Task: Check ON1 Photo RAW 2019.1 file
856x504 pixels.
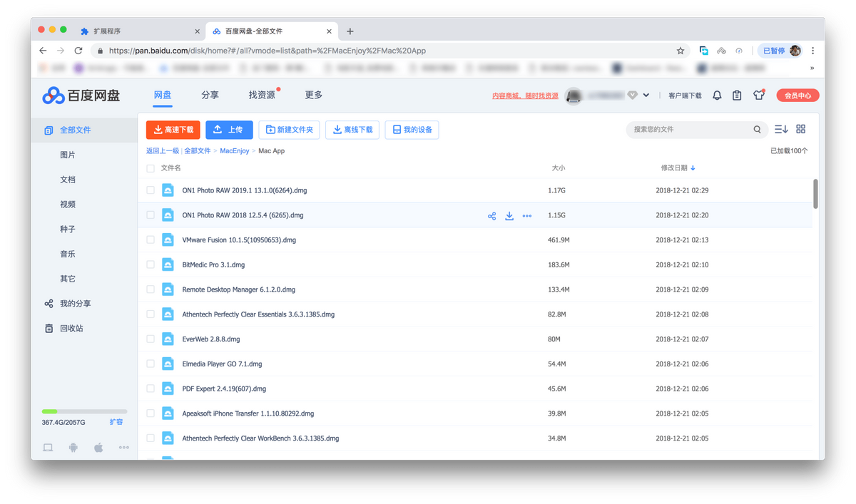Action: point(151,190)
